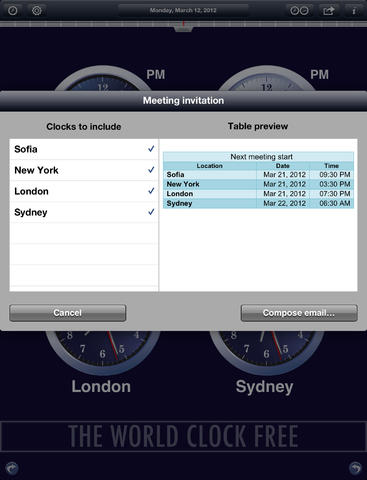Click the Cancel button
The height and width of the screenshot is (480, 367).
(x=68, y=313)
